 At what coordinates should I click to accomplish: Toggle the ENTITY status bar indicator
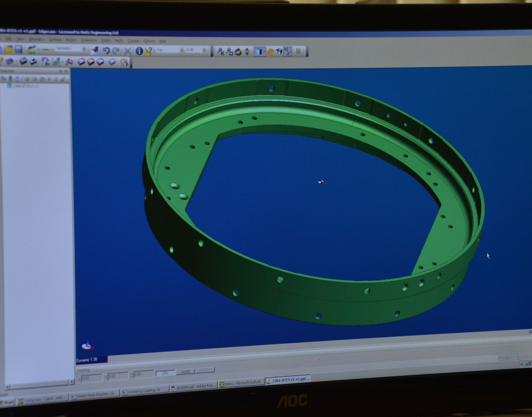tap(512, 357)
